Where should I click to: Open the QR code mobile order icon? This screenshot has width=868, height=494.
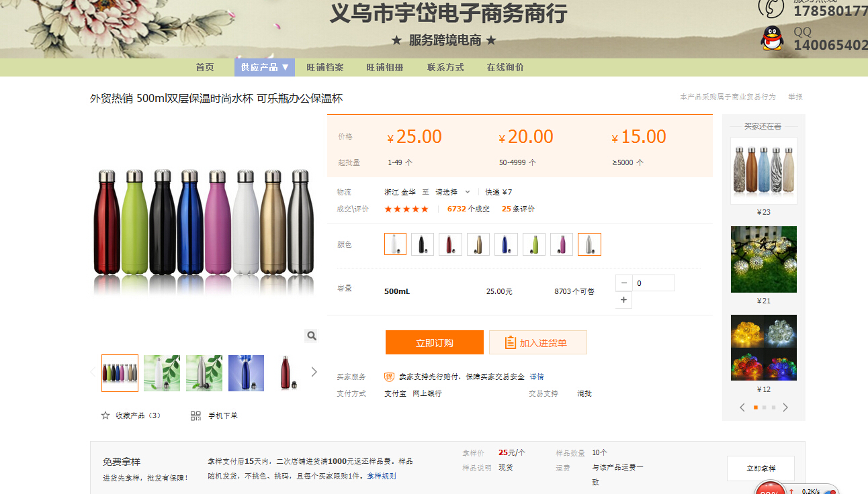[196, 415]
